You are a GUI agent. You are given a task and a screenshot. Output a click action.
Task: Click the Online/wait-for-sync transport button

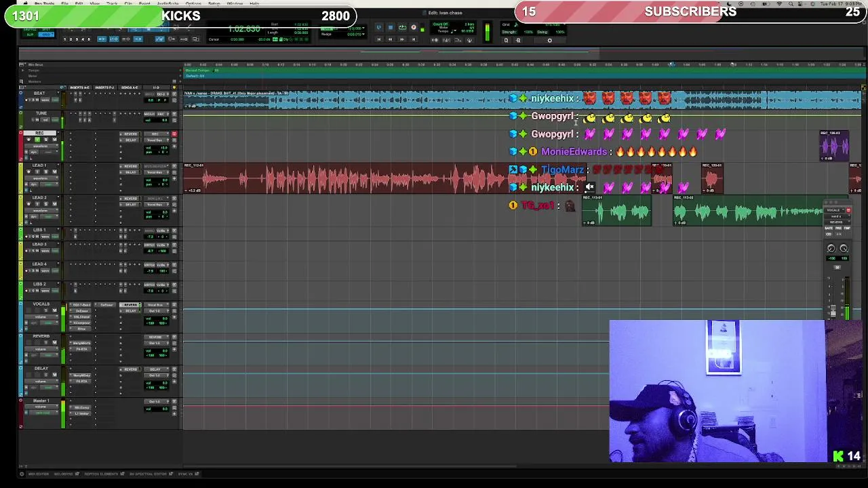pyautogui.click(x=379, y=27)
